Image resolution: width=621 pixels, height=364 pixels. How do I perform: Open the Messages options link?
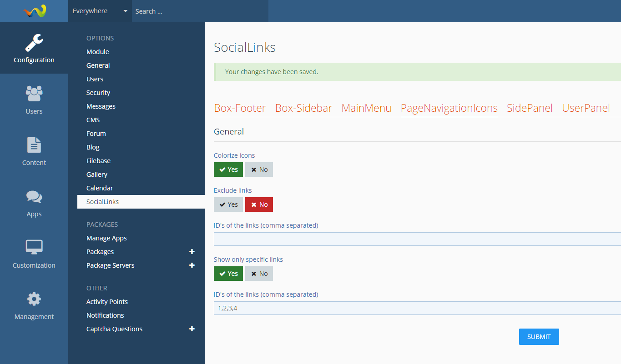click(101, 106)
